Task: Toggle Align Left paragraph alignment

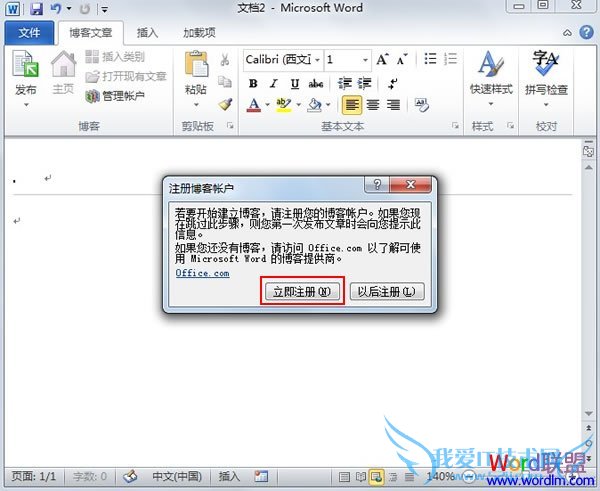Action: point(352,104)
